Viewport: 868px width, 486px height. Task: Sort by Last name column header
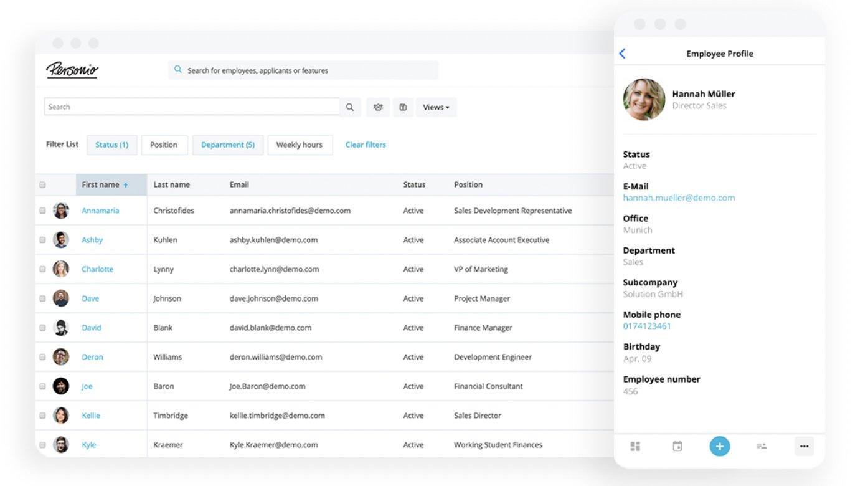click(x=172, y=184)
